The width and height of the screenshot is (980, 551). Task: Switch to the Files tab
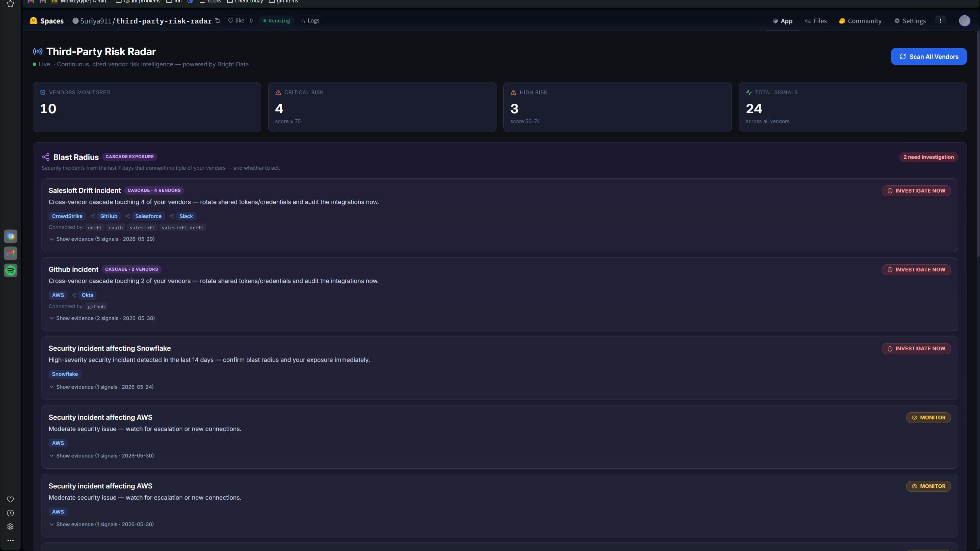pos(816,21)
